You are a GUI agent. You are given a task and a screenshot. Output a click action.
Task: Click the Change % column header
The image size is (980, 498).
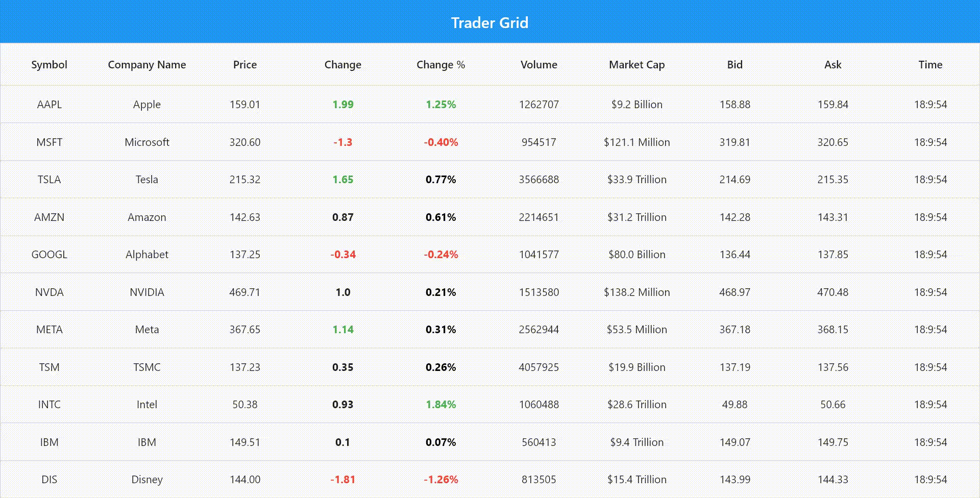(x=440, y=65)
